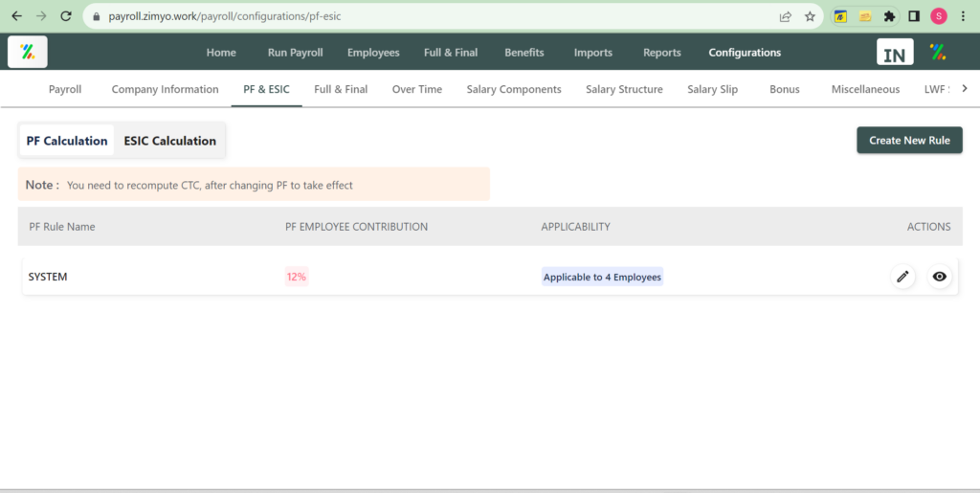Click the colorful Zimyo icon at top right
The height and width of the screenshot is (493, 980).
[938, 53]
